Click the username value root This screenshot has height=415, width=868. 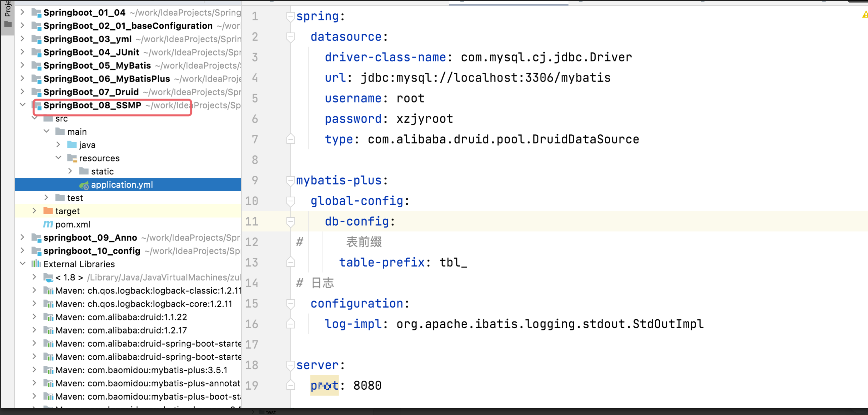pyautogui.click(x=410, y=98)
